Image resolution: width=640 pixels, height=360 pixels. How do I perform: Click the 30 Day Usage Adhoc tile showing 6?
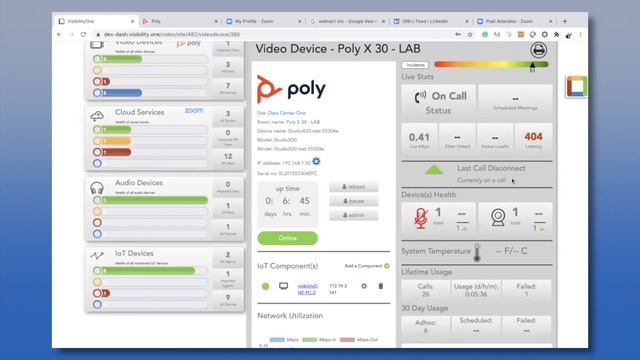click(x=426, y=326)
